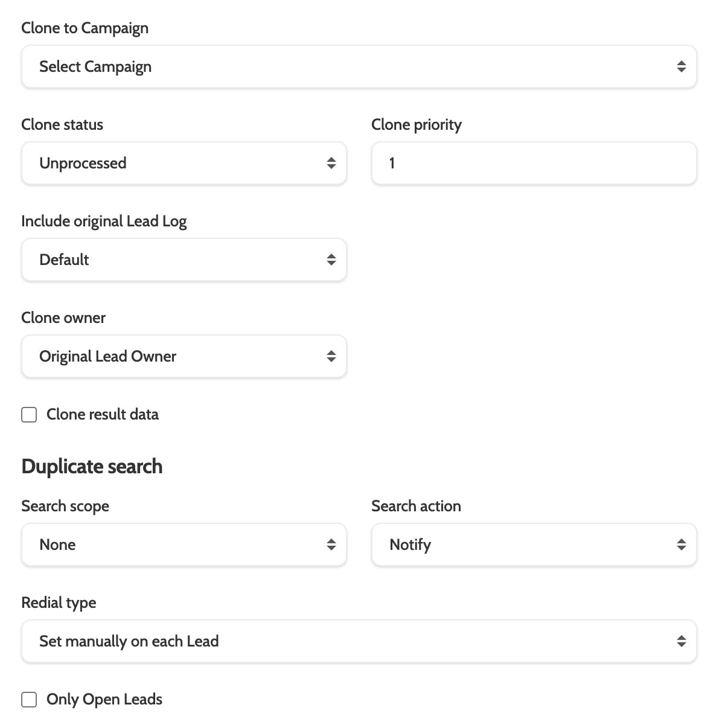Click the 'Search action' label

[416, 506]
